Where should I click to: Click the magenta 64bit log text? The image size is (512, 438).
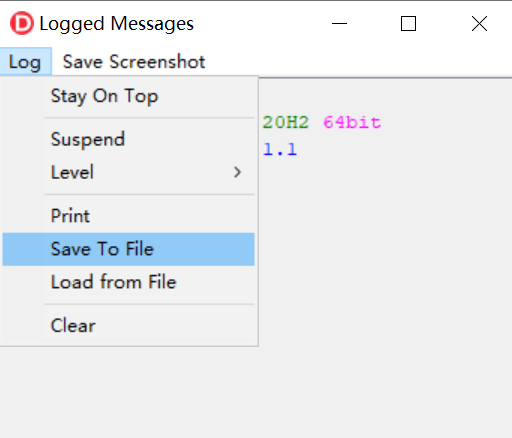point(352,122)
